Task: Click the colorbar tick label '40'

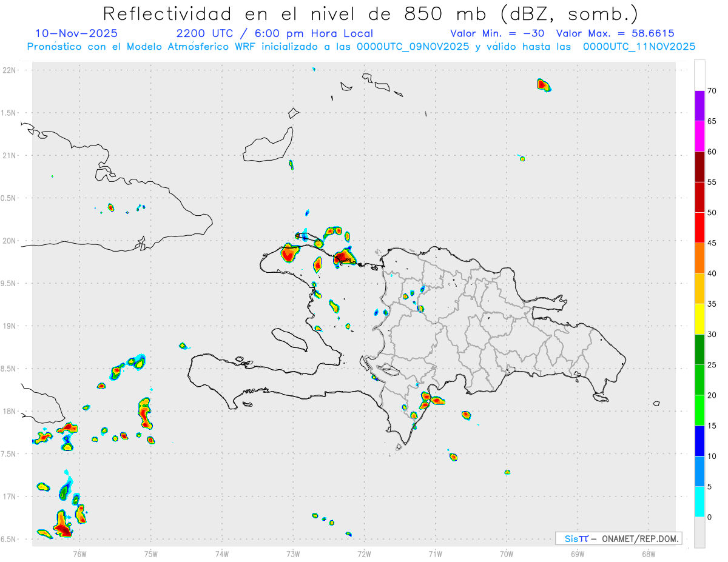Action: click(712, 273)
